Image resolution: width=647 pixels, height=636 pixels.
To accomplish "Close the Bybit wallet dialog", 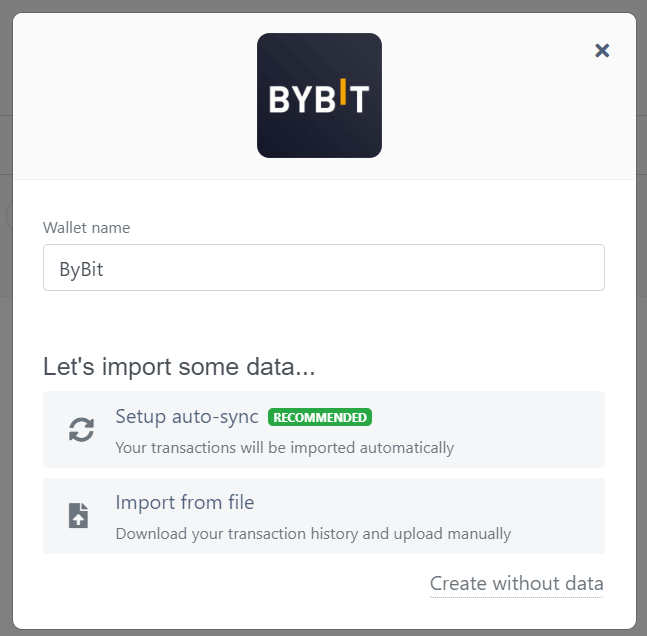I will click(602, 50).
